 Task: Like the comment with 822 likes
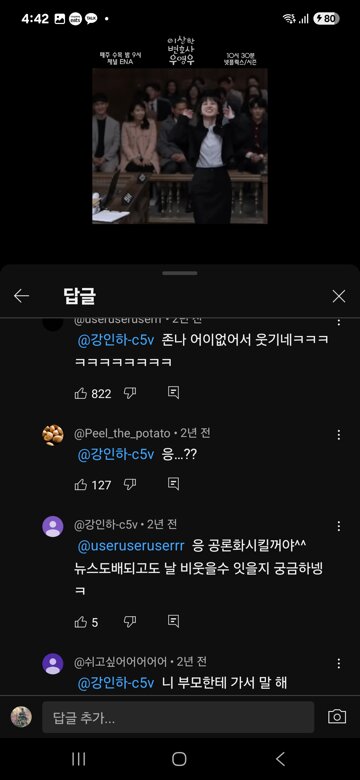(x=81, y=393)
